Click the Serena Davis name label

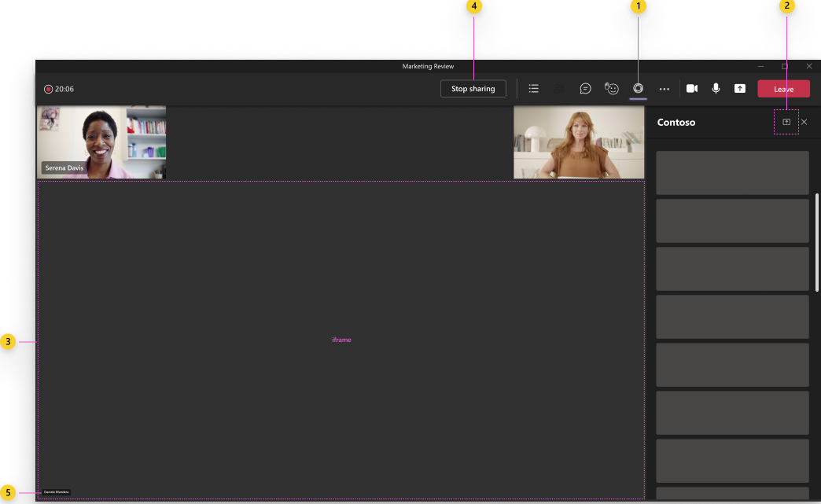[64, 168]
